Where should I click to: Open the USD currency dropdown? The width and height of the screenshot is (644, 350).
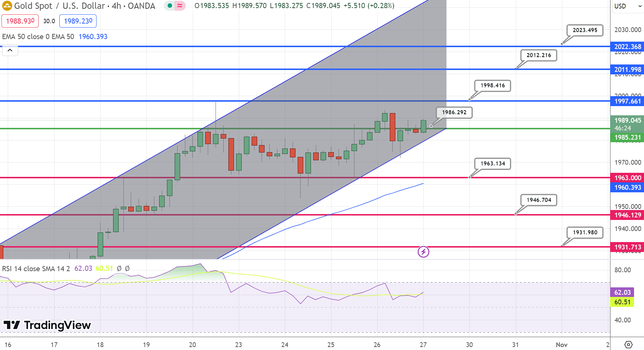(x=628, y=6)
